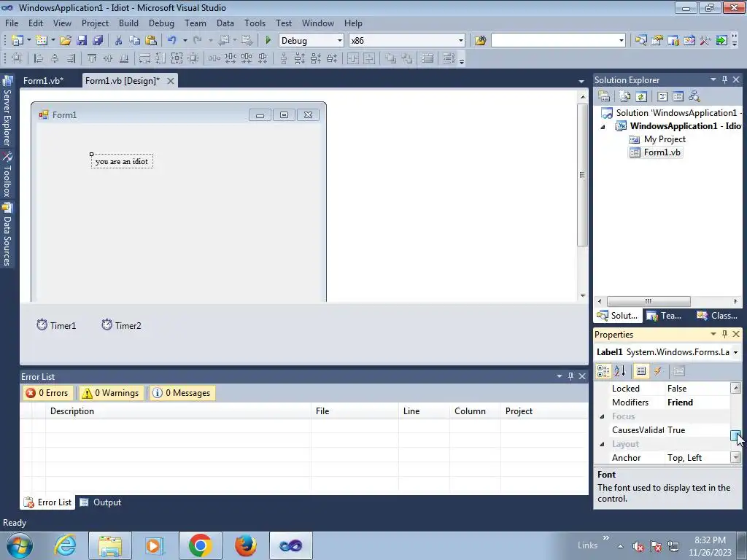
Task: Switch to the Output tab
Action: 101,502
